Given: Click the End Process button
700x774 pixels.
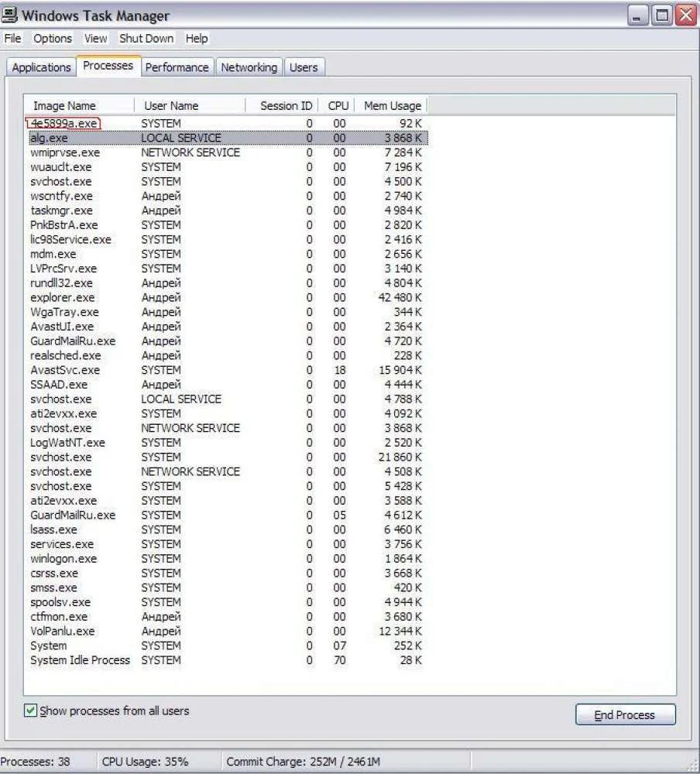Looking at the screenshot, I should point(625,714).
